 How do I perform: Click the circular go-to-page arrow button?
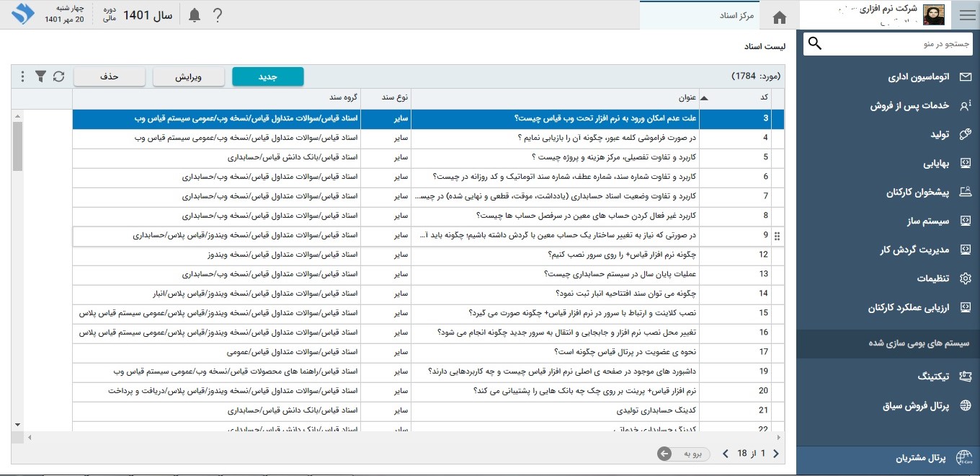(x=664, y=454)
